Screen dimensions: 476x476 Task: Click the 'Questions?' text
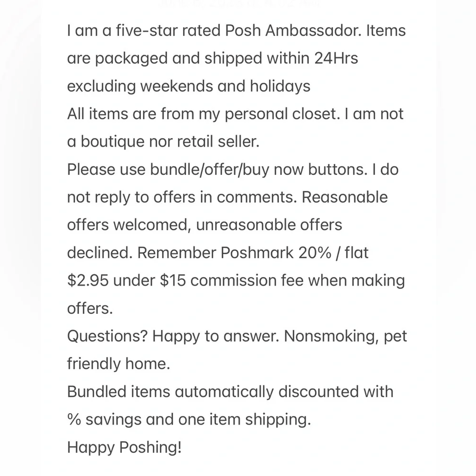pos(107,336)
